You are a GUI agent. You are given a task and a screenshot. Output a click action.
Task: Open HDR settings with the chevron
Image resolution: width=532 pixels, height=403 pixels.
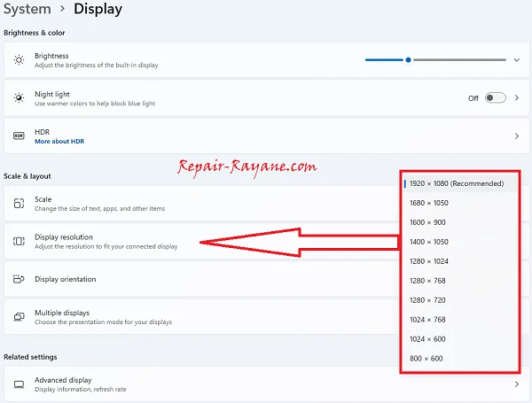pyautogui.click(x=517, y=136)
